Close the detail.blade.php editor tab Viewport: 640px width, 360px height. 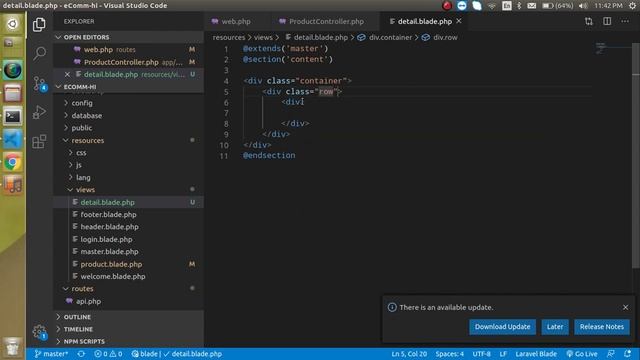[459, 21]
